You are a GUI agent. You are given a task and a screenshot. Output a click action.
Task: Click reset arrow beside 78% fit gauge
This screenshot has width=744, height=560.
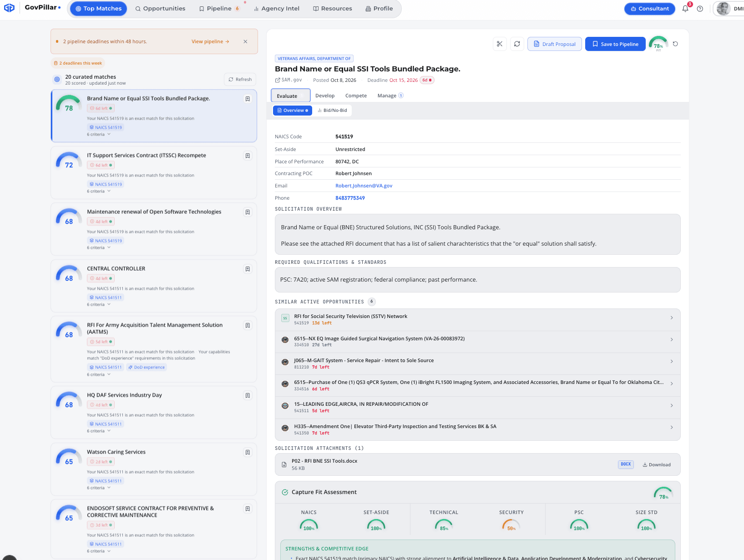tap(675, 44)
